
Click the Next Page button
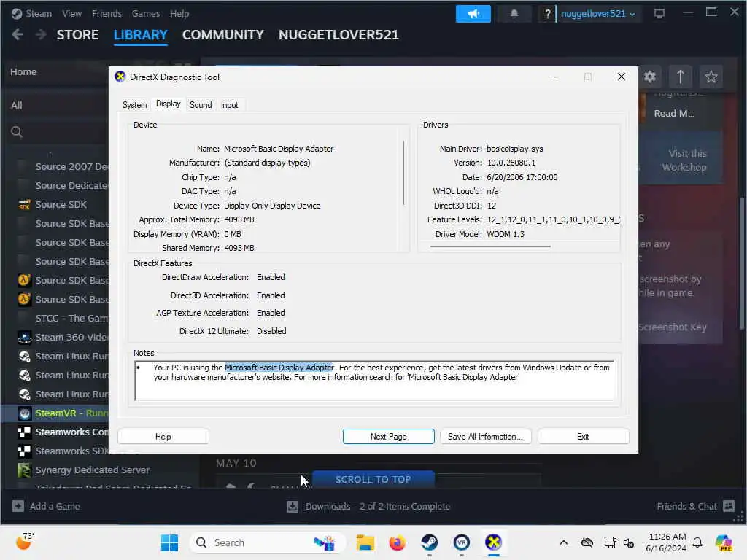pyautogui.click(x=388, y=437)
